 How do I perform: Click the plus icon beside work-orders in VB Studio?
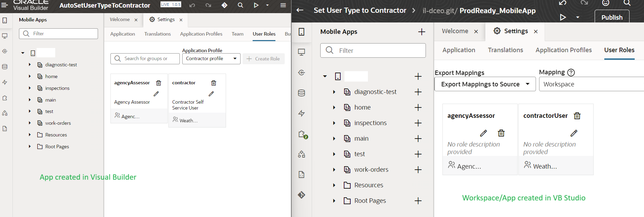coord(418,170)
